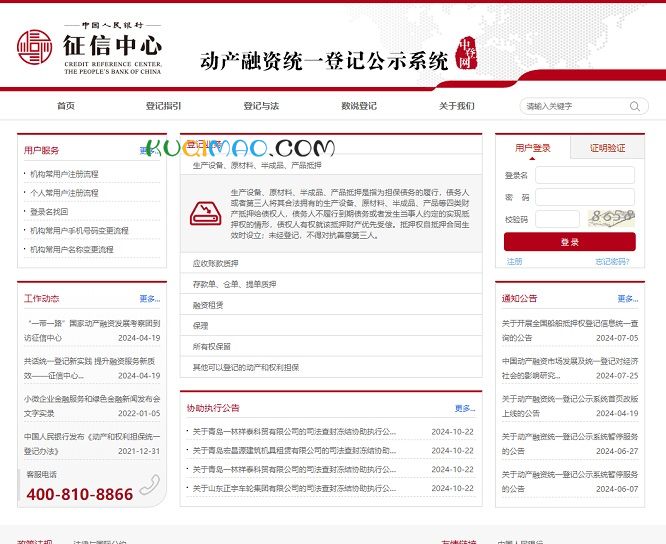Viewport: 666px width, 544px height.
Task: Click the 忘记密码? link
Action: point(612,261)
